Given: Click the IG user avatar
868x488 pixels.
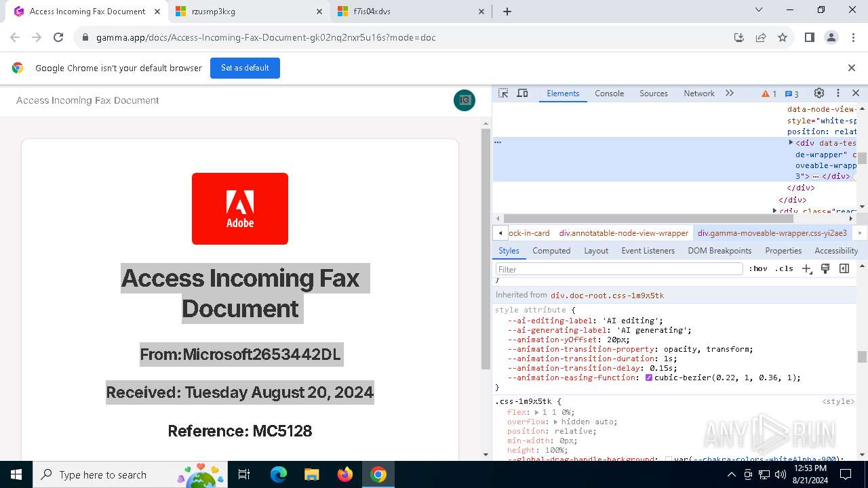Looking at the screenshot, I should (x=465, y=100).
